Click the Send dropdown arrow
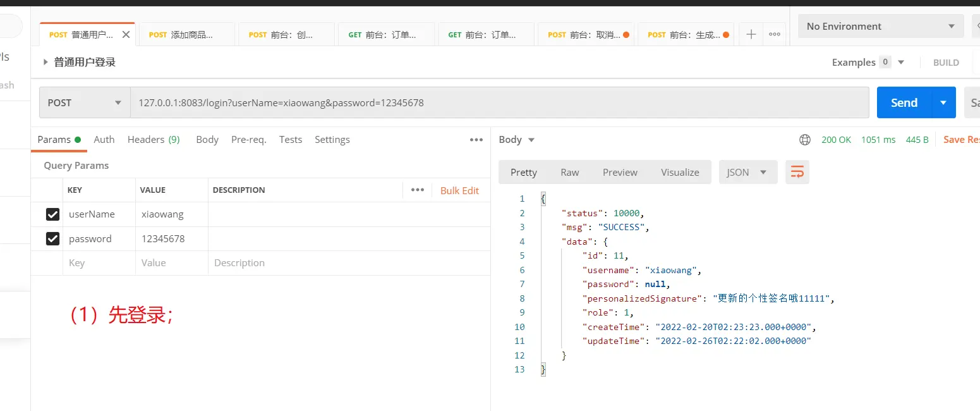Screen dimensions: 980x411 pos(943,102)
